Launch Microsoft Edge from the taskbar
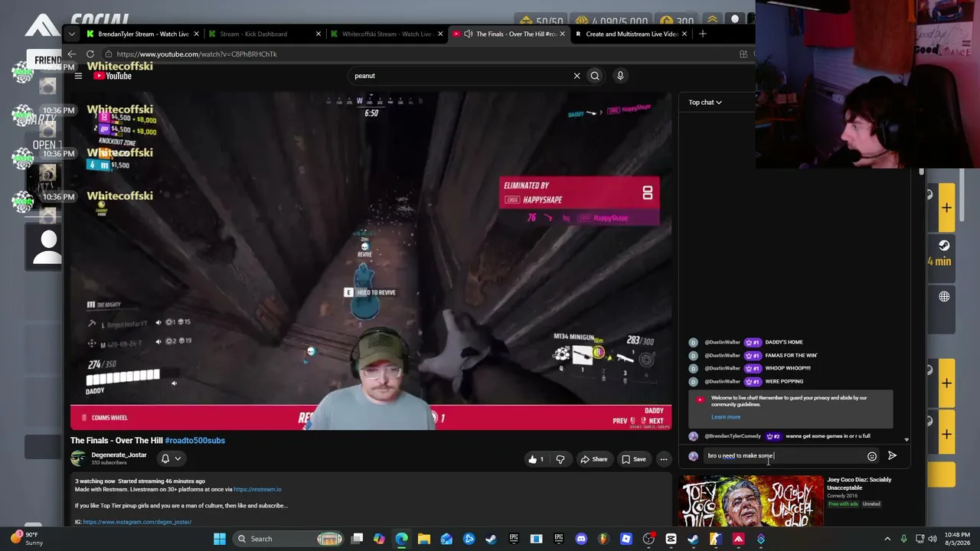 pyautogui.click(x=401, y=539)
